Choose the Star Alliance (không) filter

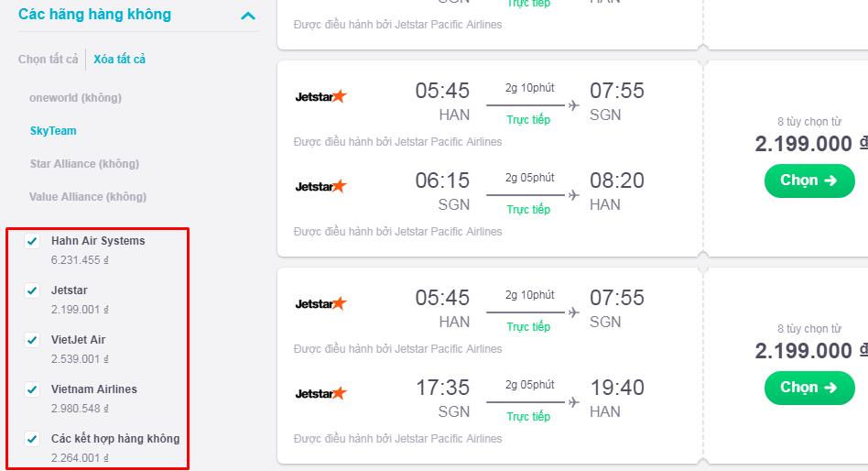click(84, 164)
